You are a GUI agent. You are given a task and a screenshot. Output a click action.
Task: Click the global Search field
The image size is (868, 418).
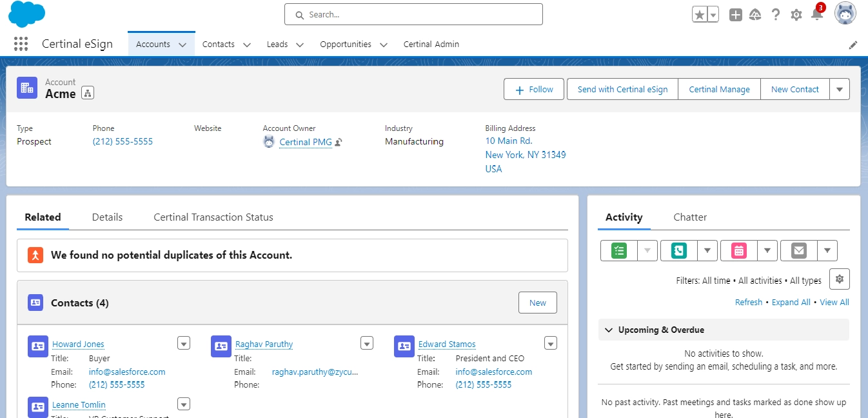pyautogui.click(x=413, y=14)
